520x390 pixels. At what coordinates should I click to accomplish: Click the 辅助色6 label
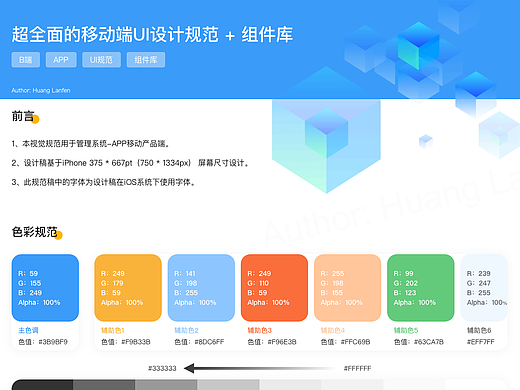tap(479, 330)
